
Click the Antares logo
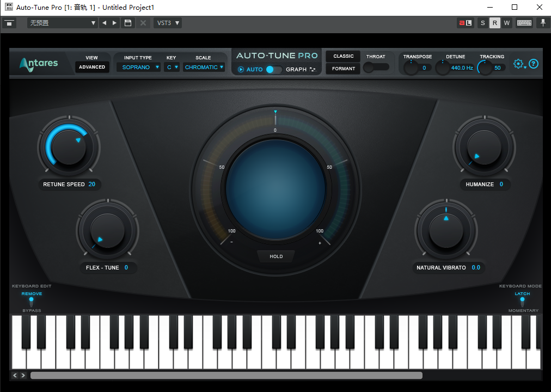click(39, 64)
